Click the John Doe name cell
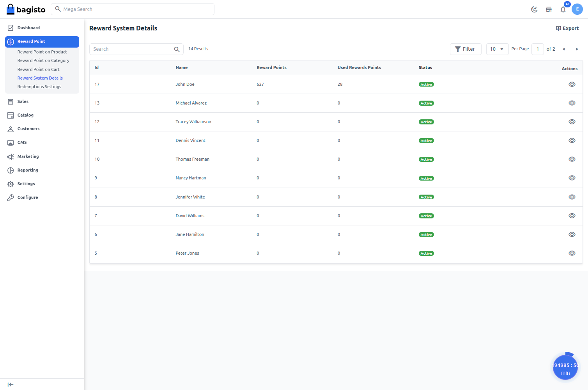This screenshot has height=390, width=588. coord(185,85)
